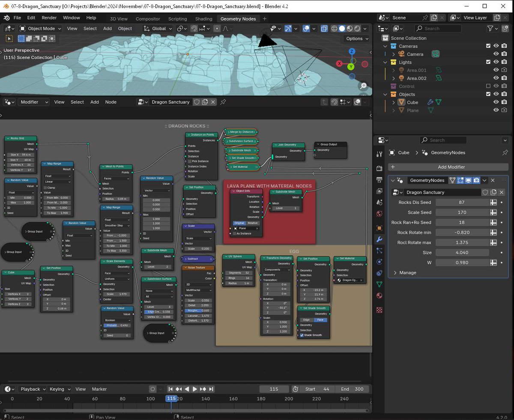Select wireframe viewport shading
Screen dimensions: 514x420
coord(334,29)
